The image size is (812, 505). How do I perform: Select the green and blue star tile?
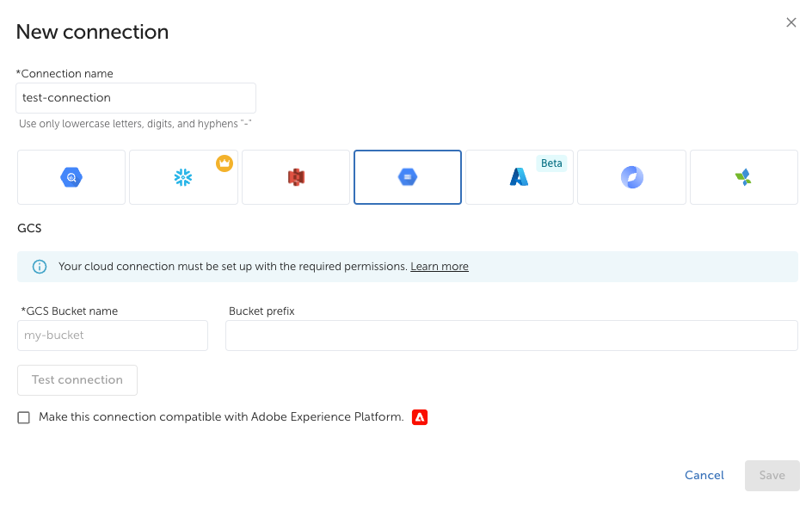point(743,177)
